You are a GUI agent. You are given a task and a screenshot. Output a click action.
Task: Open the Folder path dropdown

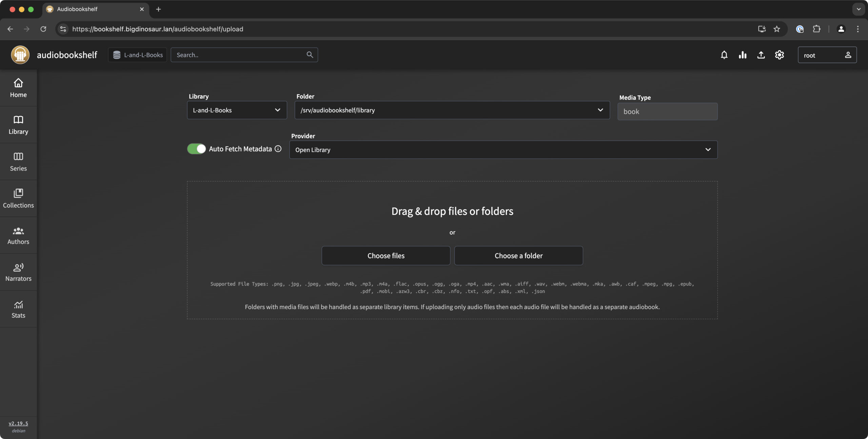click(x=452, y=110)
